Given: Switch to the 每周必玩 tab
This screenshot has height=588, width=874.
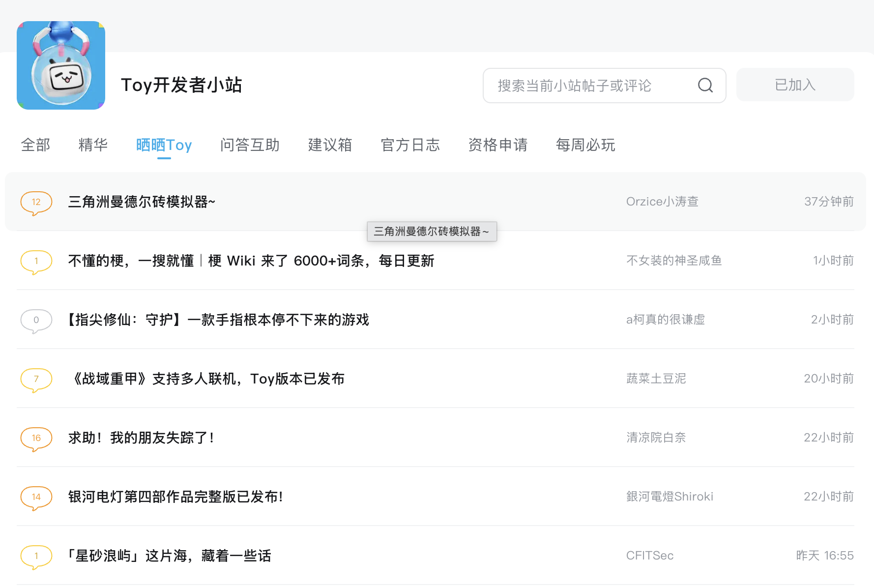Looking at the screenshot, I should pyautogui.click(x=585, y=145).
